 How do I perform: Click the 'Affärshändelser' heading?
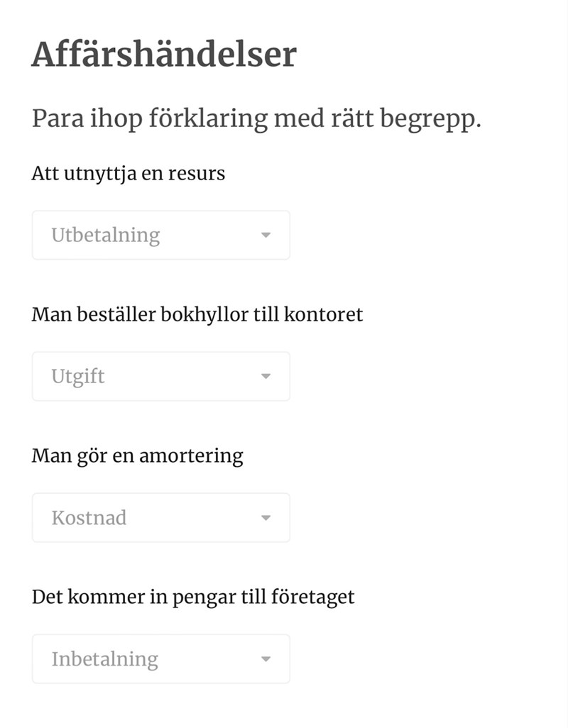click(x=164, y=55)
